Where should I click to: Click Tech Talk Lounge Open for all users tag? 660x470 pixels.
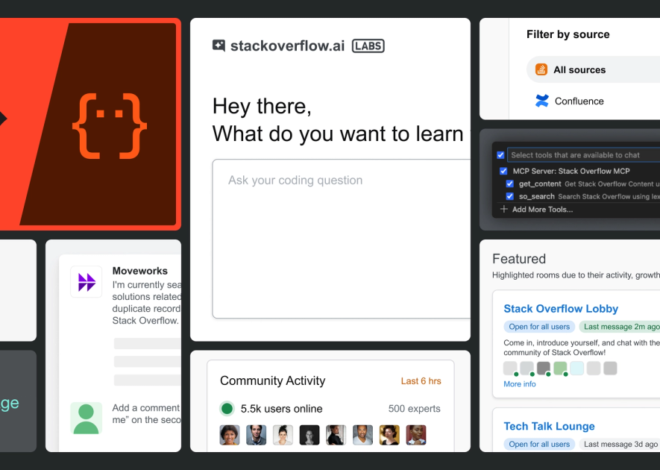pyautogui.click(x=539, y=444)
